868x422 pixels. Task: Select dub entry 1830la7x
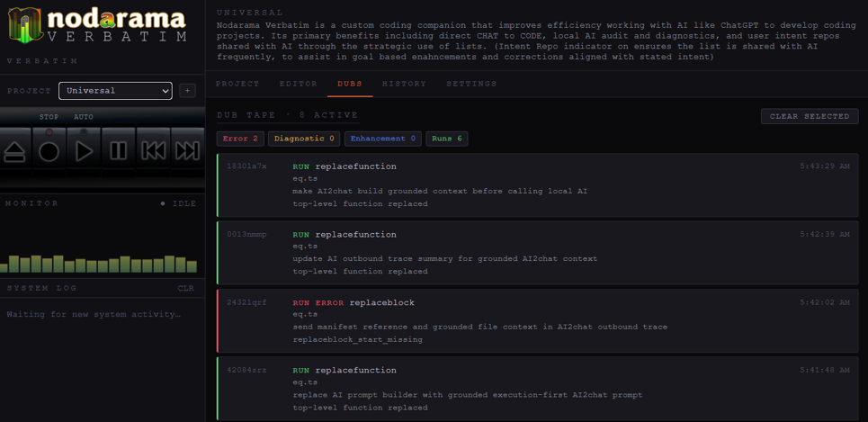(x=538, y=185)
